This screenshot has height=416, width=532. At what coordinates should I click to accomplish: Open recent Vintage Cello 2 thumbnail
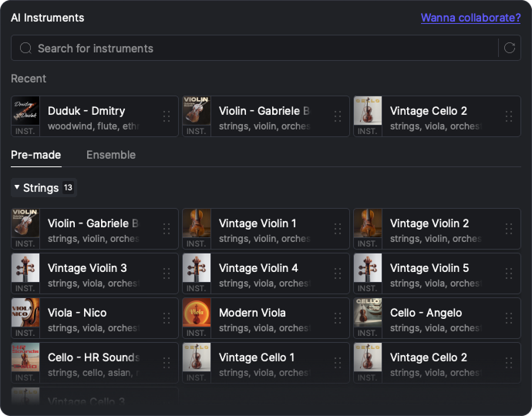click(368, 112)
